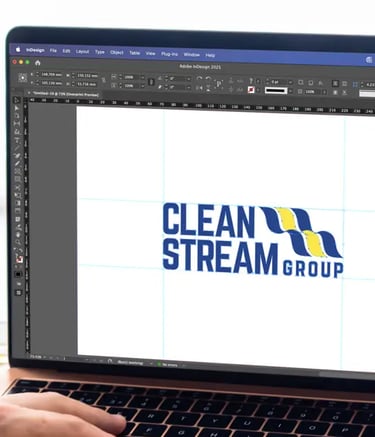The width and height of the screenshot is (375, 437).
Task: Click the blue and yellow wave graphic
Action: (x=301, y=232)
